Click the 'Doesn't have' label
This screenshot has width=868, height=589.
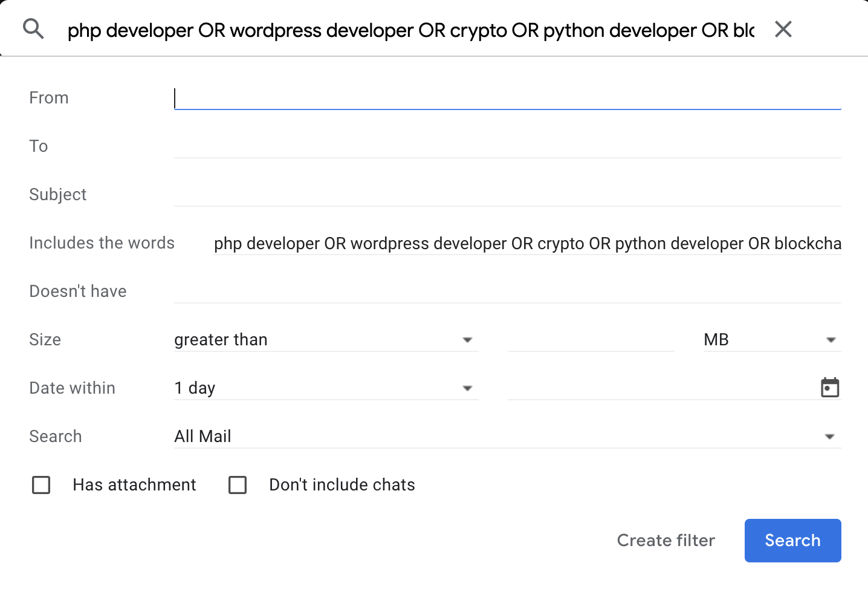click(x=77, y=291)
